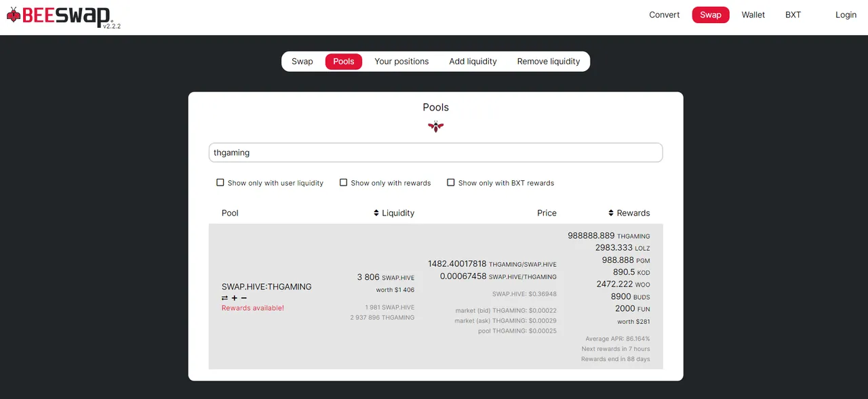Open the Swap top navigation item

(x=711, y=15)
